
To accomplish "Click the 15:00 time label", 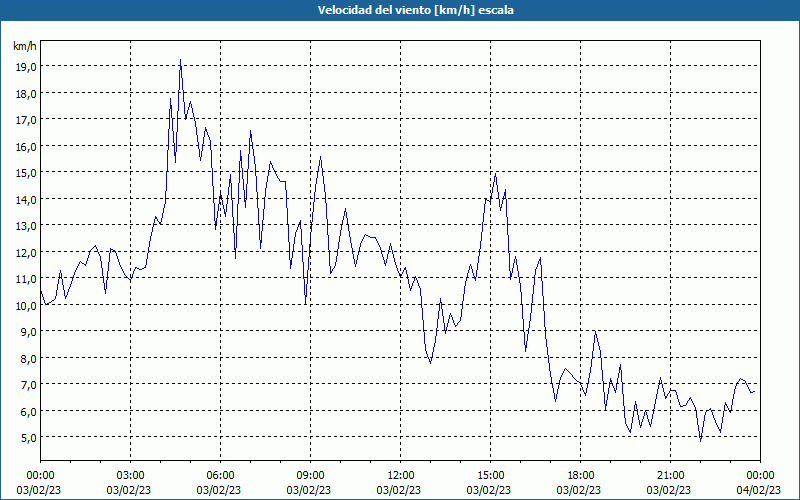I will (x=490, y=476).
